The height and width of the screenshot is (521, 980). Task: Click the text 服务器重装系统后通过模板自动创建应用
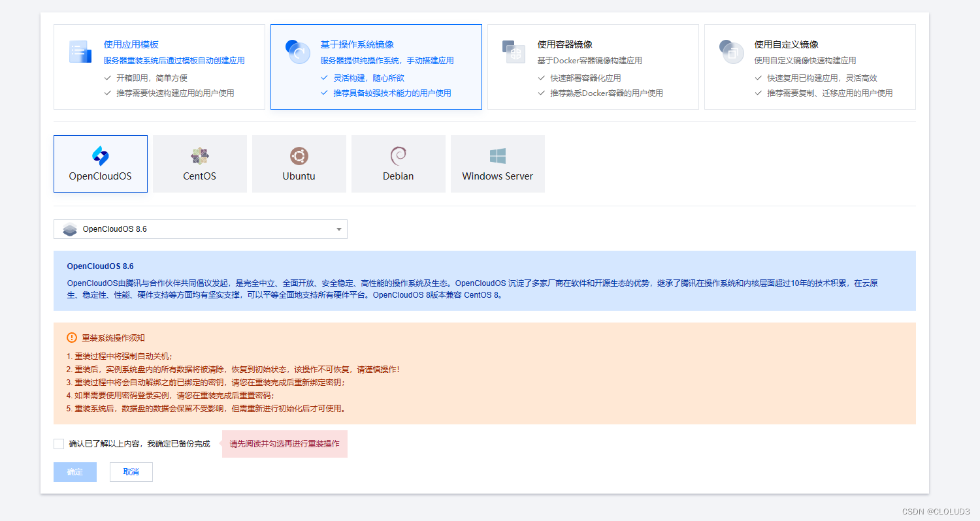tap(174, 60)
